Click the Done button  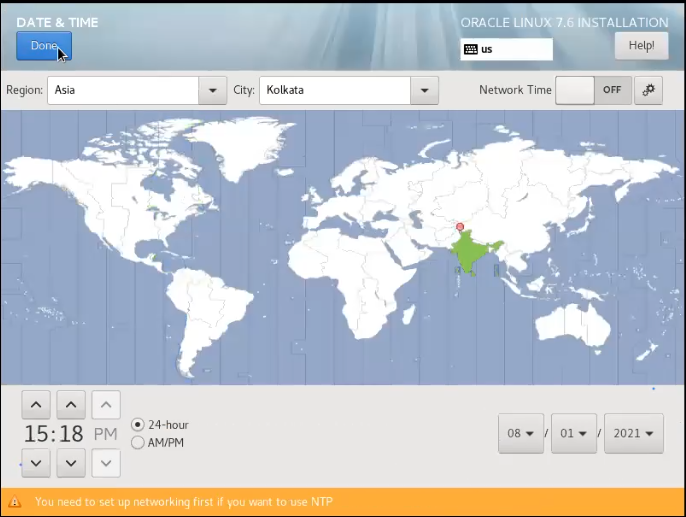(44, 45)
